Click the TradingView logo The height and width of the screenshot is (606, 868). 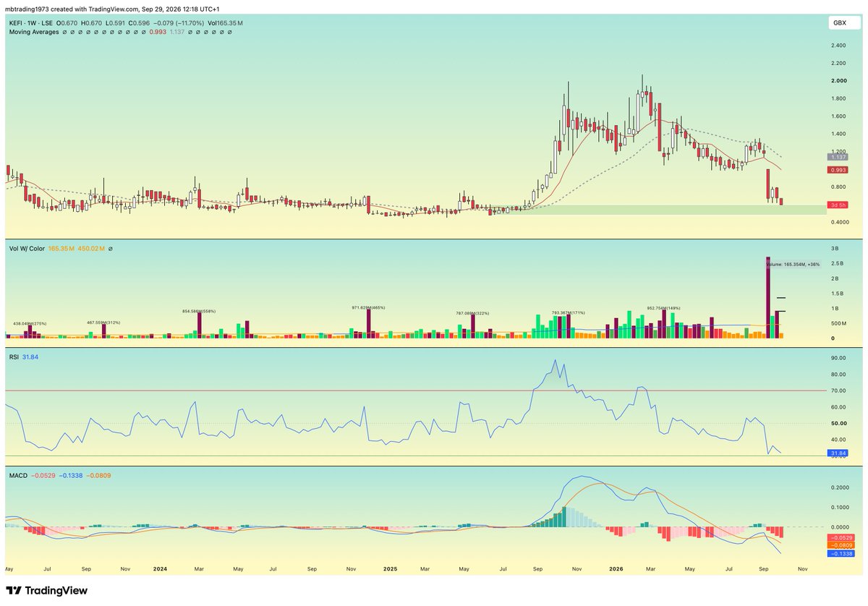click(47, 591)
